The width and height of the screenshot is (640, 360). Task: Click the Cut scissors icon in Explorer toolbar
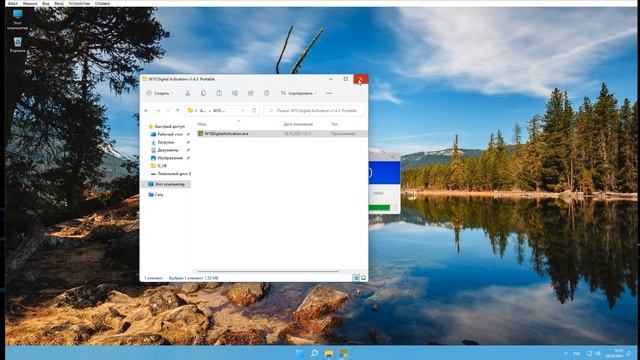pos(187,93)
